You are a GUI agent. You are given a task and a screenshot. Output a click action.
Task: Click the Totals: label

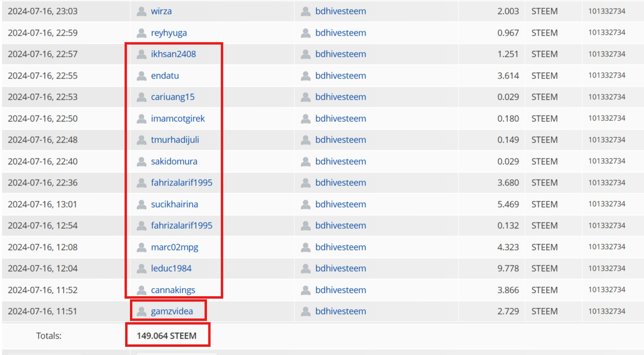pyautogui.click(x=49, y=336)
